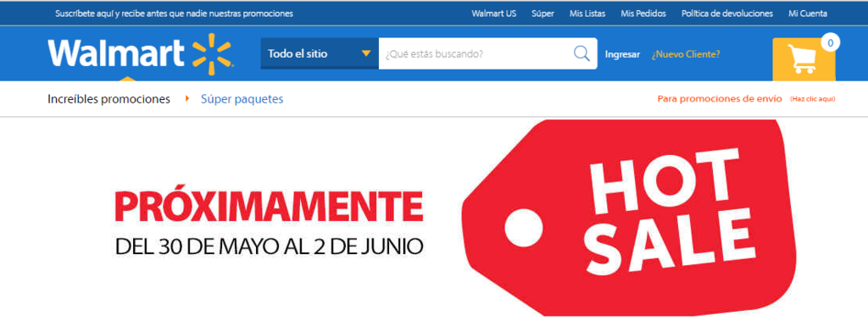Open the shopping cart
The width and height of the screenshot is (868, 321).
click(x=804, y=59)
